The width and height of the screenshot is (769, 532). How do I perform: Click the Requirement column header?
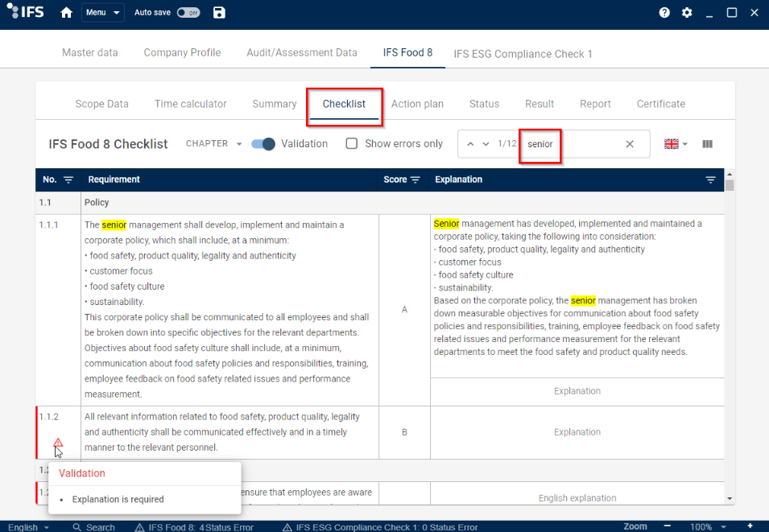pos(114,180)
